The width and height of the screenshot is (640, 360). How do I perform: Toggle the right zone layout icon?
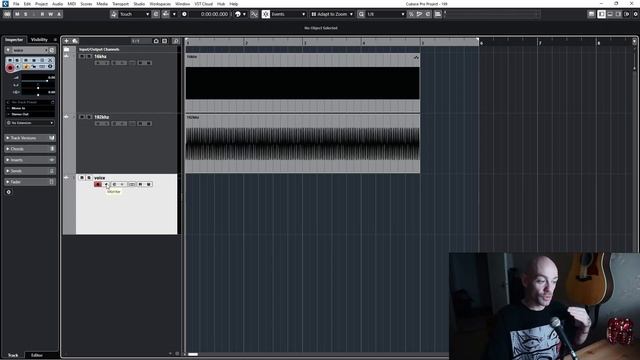pos(618,14)
